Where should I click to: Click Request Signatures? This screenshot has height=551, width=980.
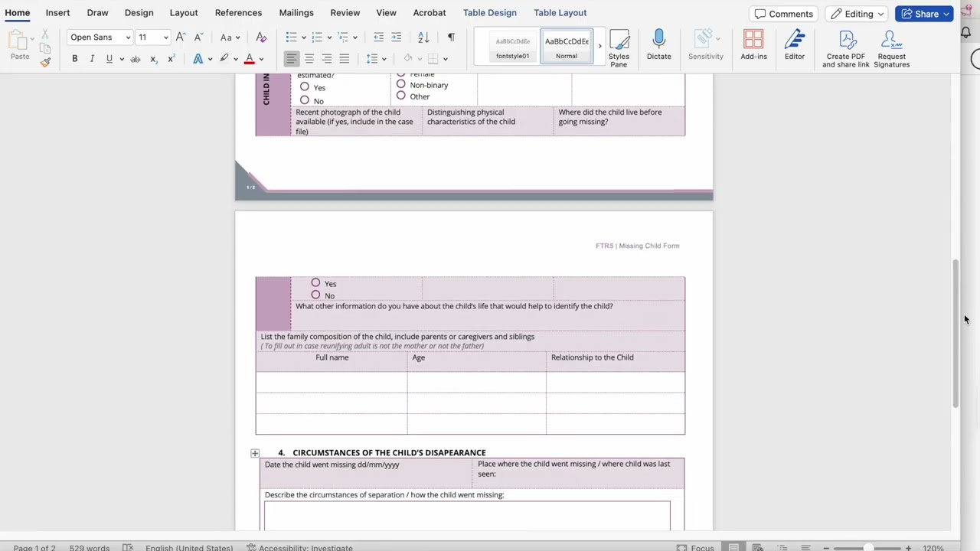click(x=892, y=49)
